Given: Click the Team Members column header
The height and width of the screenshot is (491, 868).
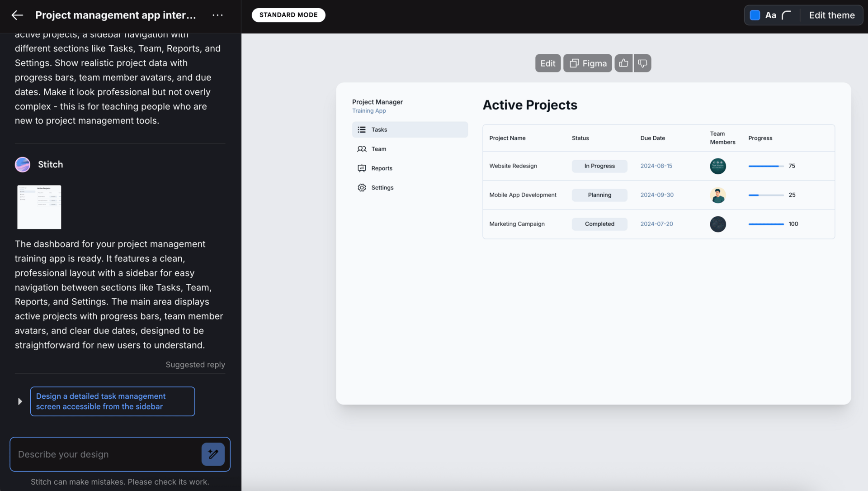Looking at the screenshot, I should tap(722, 138).
